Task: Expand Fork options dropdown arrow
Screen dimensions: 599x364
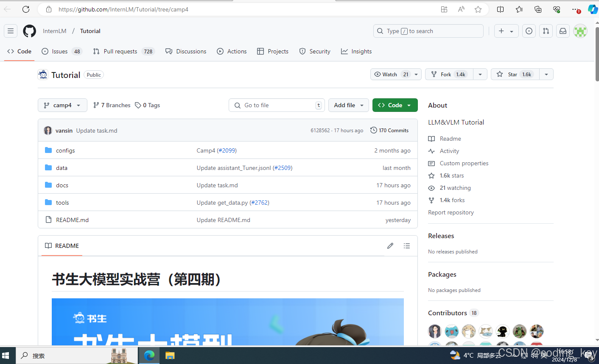Action: (480, 75)
